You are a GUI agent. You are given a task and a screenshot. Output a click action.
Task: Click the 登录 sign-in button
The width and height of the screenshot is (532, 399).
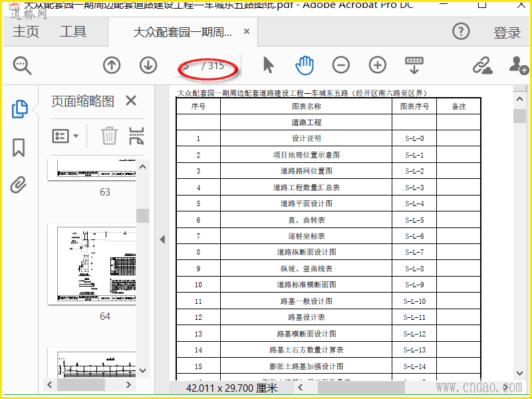[507, 33]
